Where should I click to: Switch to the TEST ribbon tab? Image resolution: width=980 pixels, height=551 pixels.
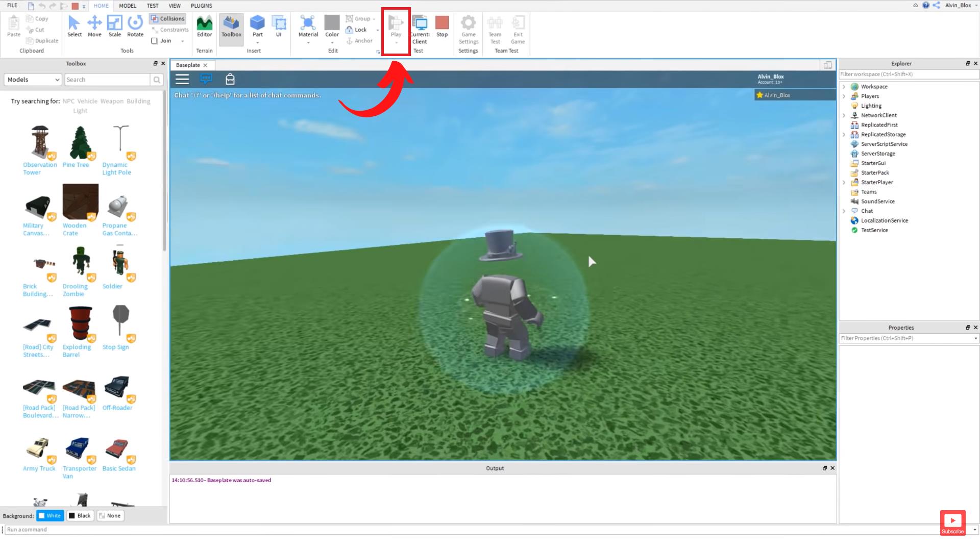click(153, 6)
